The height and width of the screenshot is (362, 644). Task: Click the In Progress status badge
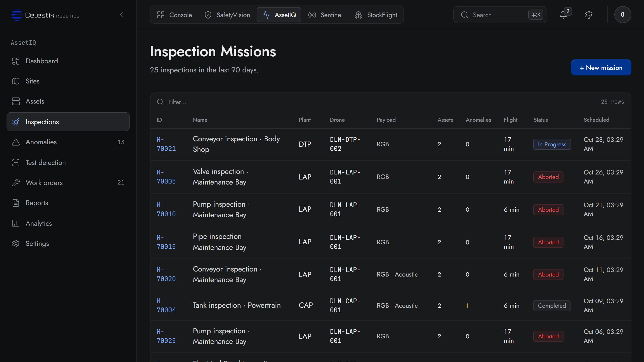552,144
